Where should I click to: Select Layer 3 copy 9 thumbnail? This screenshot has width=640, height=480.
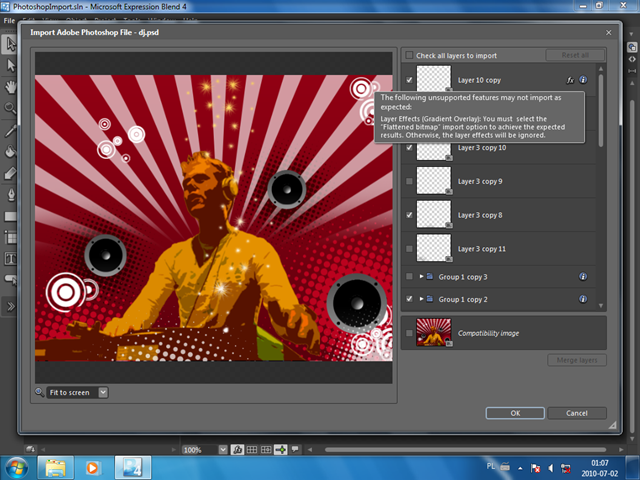point(433,180)
